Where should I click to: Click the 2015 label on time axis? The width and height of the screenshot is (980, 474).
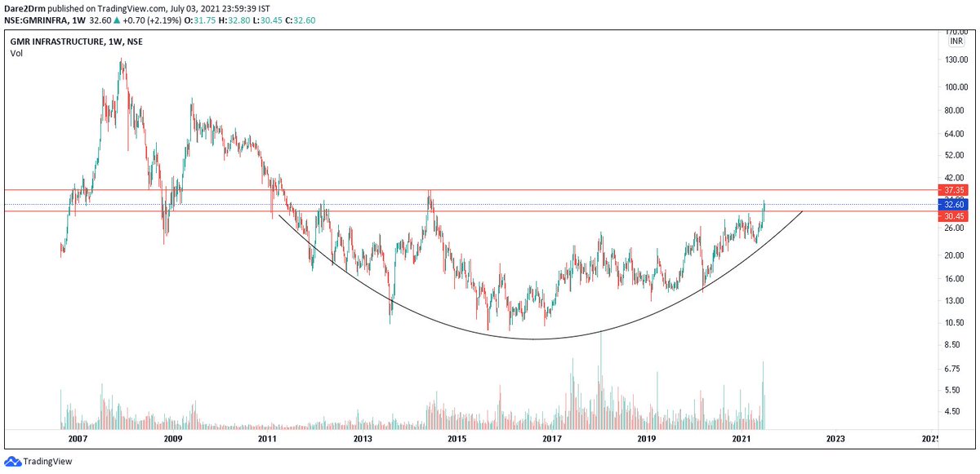(x=457, y=439)
